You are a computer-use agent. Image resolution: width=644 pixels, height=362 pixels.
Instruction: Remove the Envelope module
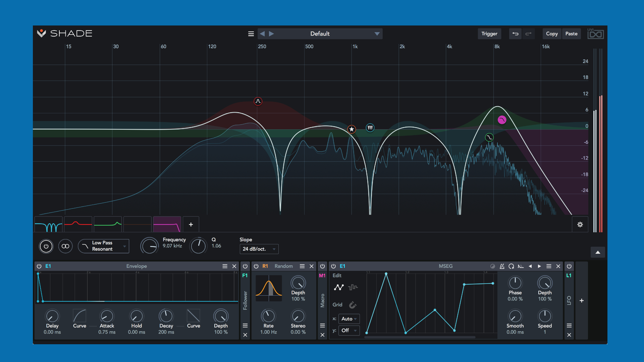[x=234, y=266]
